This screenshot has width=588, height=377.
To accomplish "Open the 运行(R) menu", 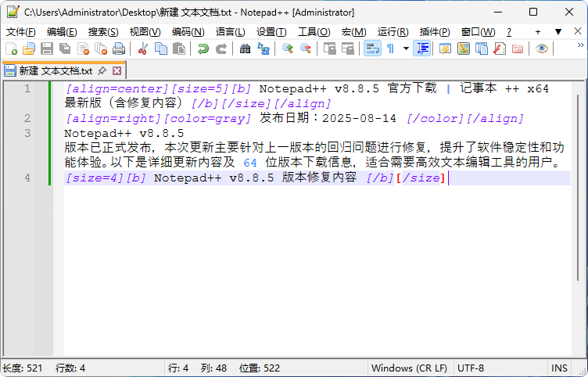I will click(x=393, y=32).
